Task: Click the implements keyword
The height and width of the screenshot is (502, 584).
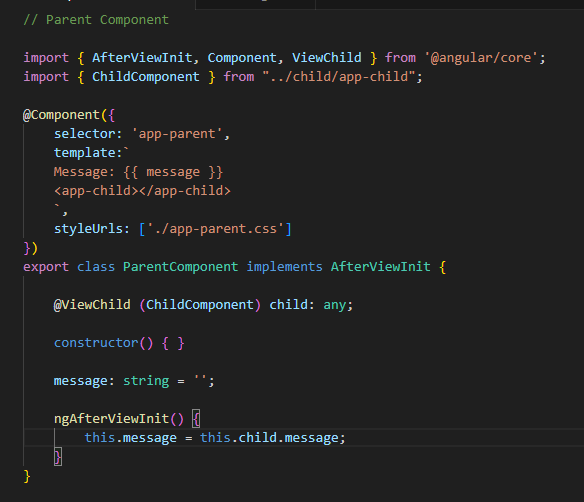Action: (x=285, y=267)
